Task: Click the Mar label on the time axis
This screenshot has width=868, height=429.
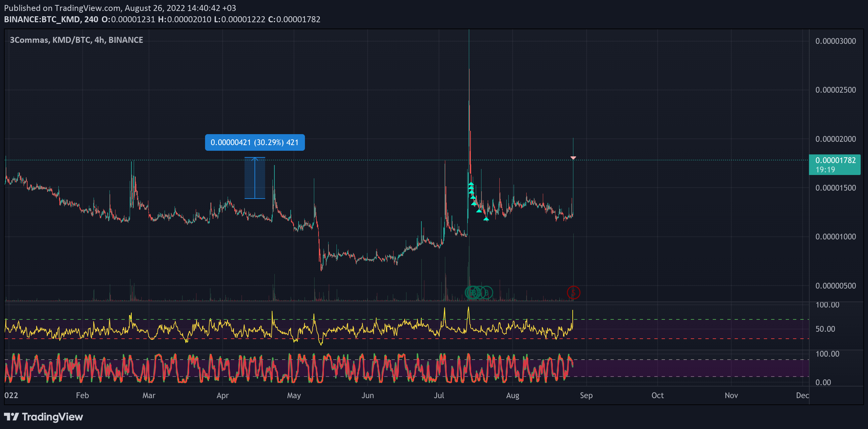Action: [149, 395]
